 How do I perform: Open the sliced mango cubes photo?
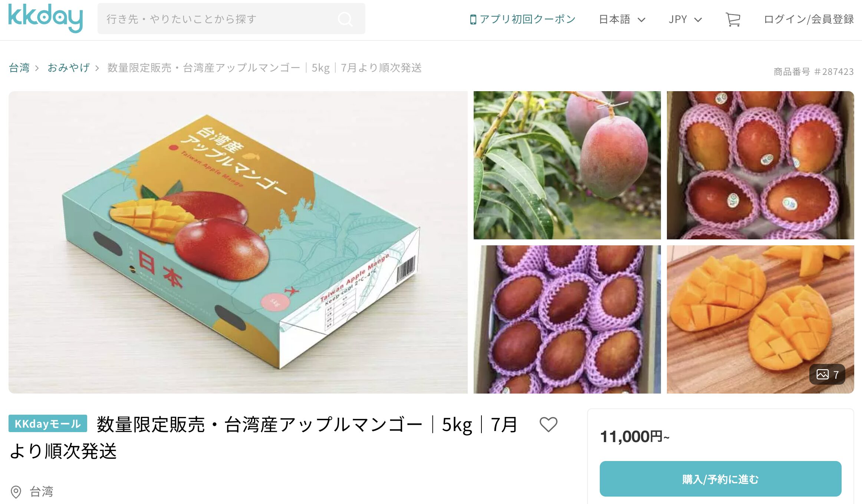coord(760,319)
